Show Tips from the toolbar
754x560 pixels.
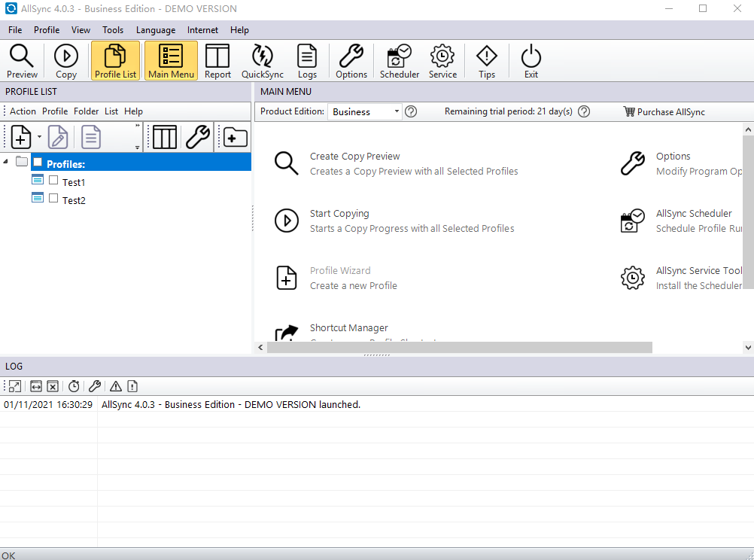click(487, 61)
